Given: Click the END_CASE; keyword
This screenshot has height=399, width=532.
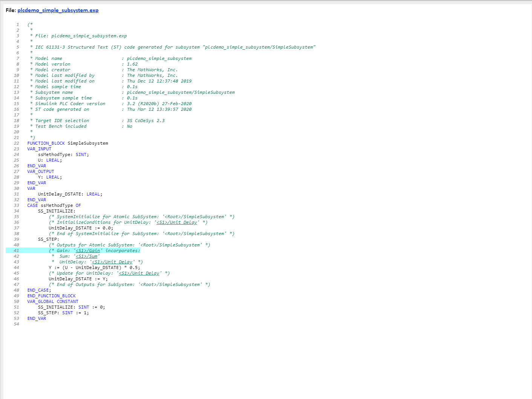Looking at the screenshot, I should (39, 290).
